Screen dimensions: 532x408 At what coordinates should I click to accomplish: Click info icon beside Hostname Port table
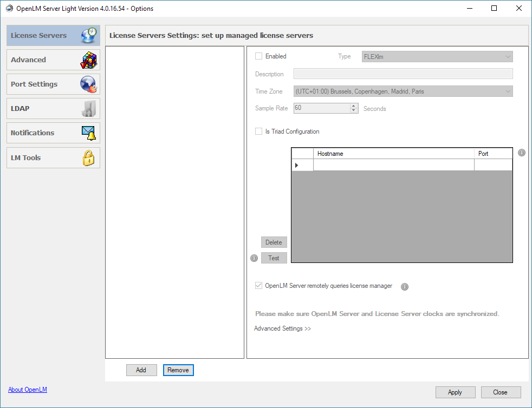coord(522,153)
